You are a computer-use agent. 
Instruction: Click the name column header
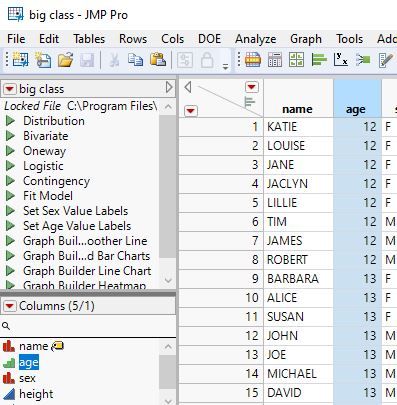point(298,98)
